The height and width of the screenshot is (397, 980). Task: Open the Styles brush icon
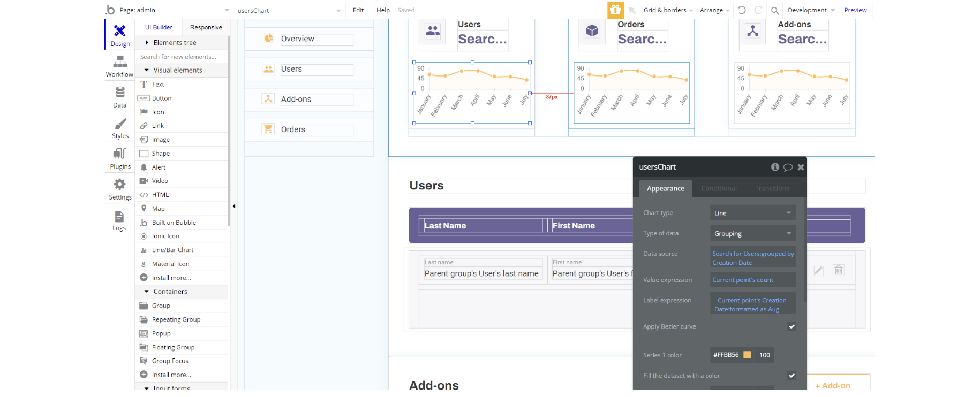pos(120,124)
